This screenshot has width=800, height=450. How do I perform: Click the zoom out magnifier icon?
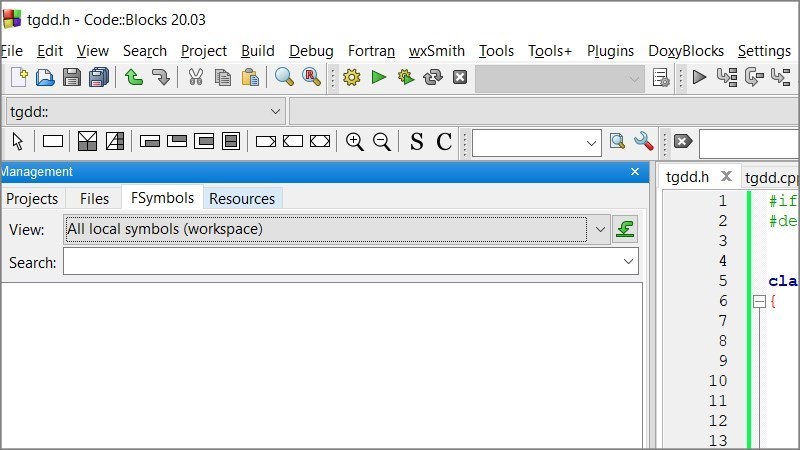[382, 141]
